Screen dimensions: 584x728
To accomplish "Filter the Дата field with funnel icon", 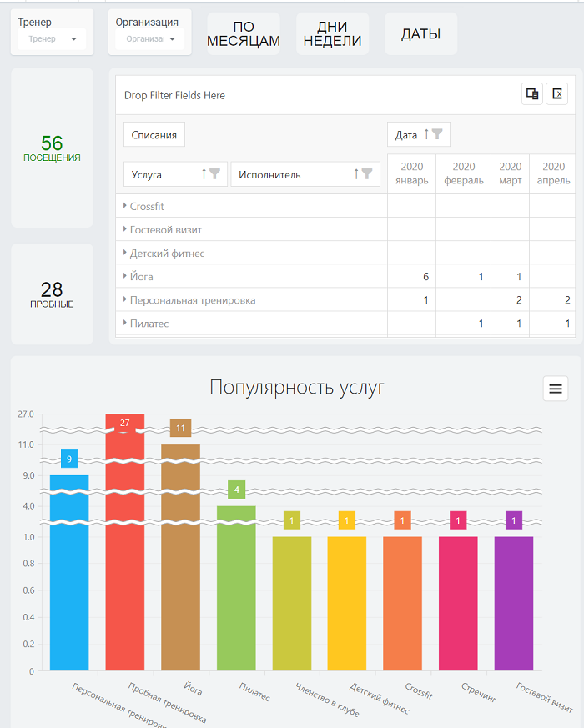I will [437, 134].
